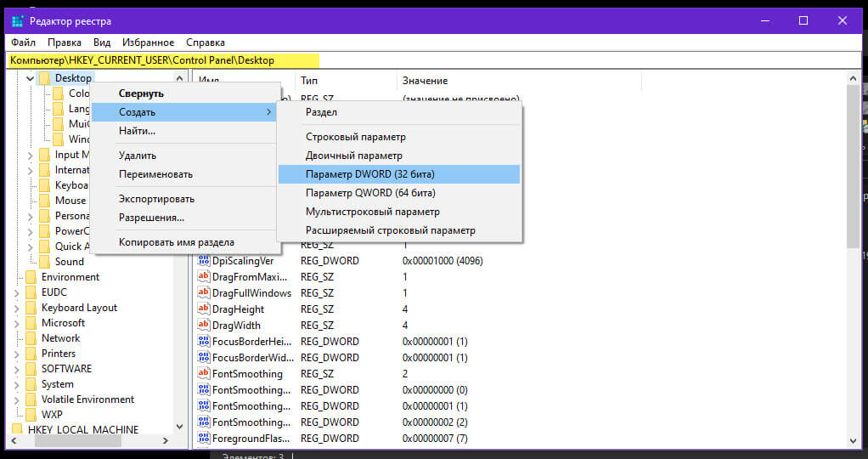
Task: Expand the EUDC tree node
Action: [x=17, y=292]
